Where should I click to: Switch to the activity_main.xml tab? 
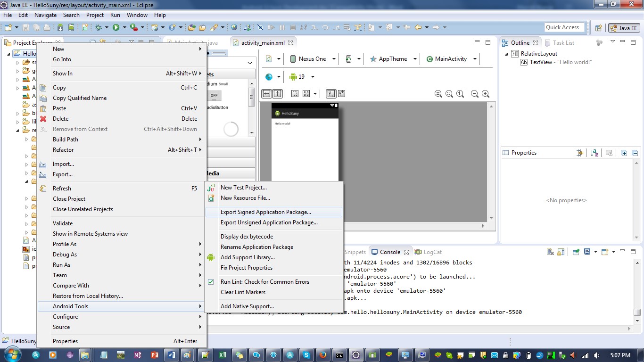click(263, 43)
